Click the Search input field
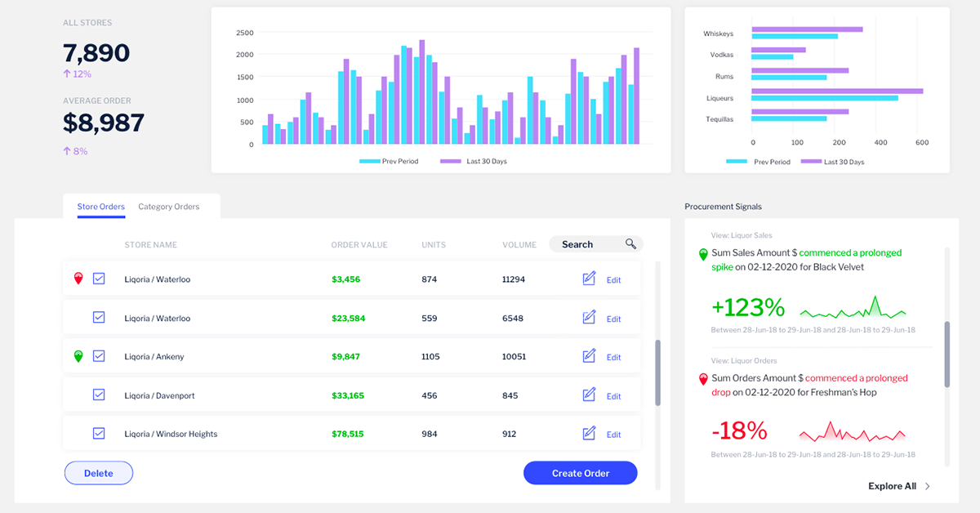Viewport: 980px width, 513px height. click(584, 244)
